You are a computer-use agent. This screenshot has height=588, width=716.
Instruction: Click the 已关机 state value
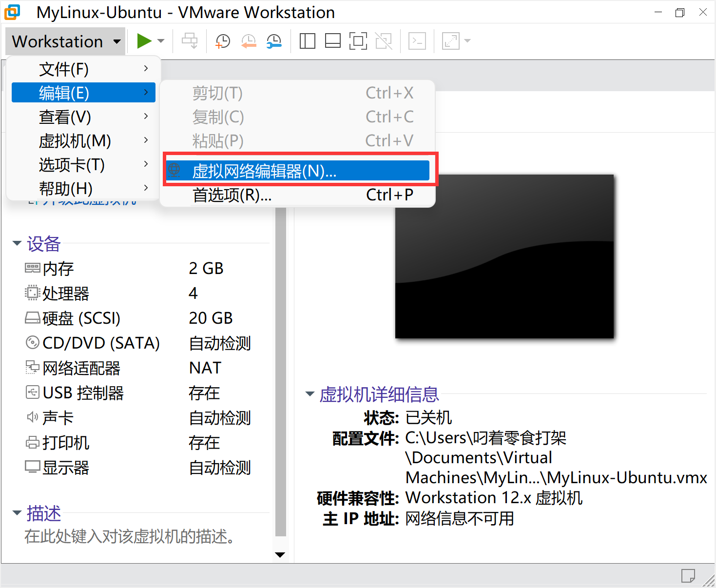pyautogui.click(x=428, y=417)
